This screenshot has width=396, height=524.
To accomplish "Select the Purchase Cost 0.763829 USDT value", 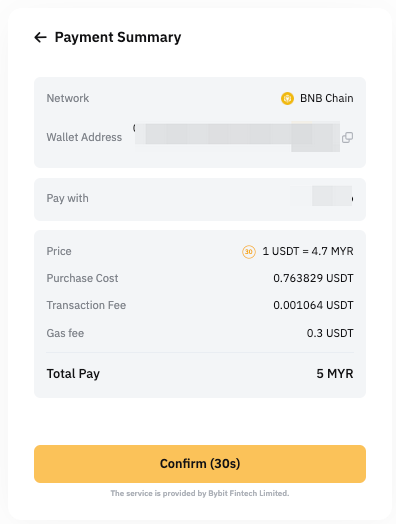I will (x=313, y=278).
